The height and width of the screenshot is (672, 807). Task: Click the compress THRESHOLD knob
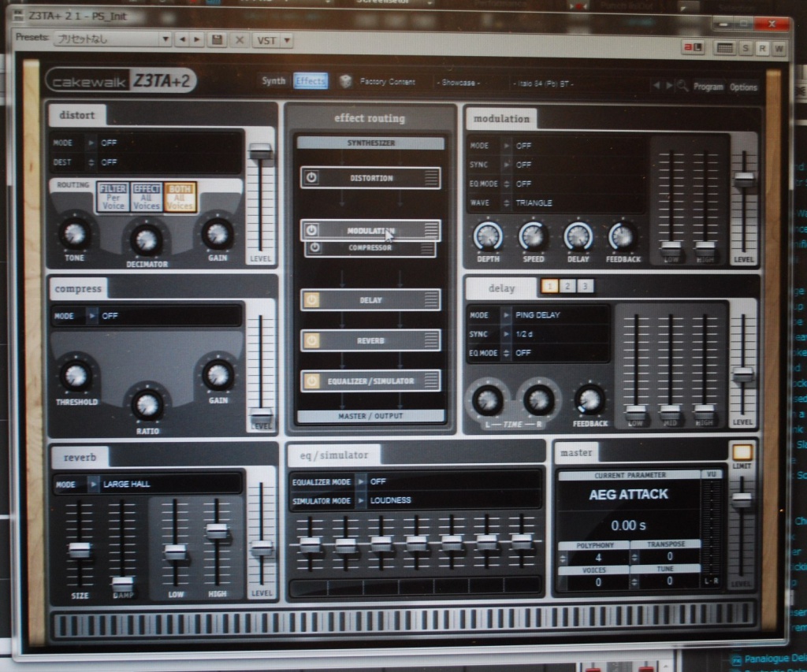coord(76,375)
